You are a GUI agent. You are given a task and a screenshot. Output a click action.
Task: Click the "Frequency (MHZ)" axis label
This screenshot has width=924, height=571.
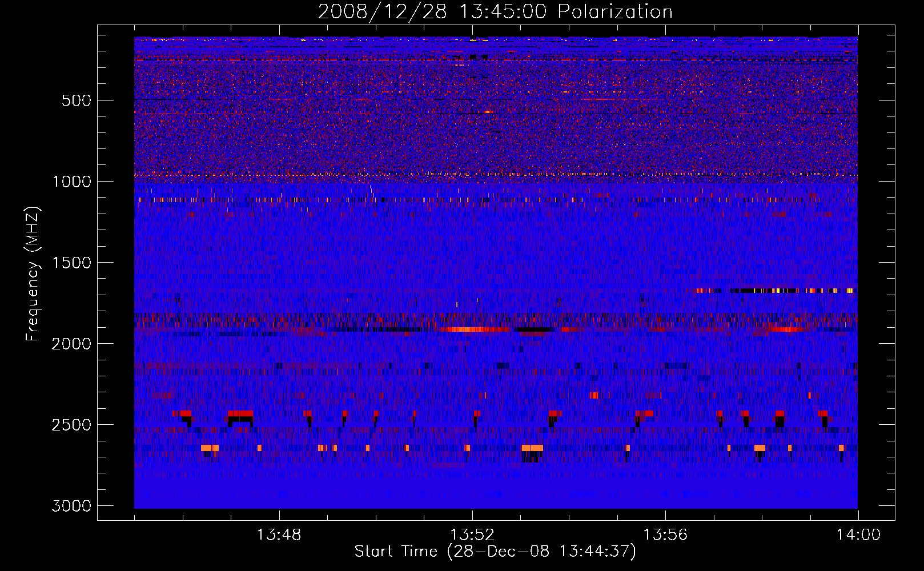(x=33, y=274)
